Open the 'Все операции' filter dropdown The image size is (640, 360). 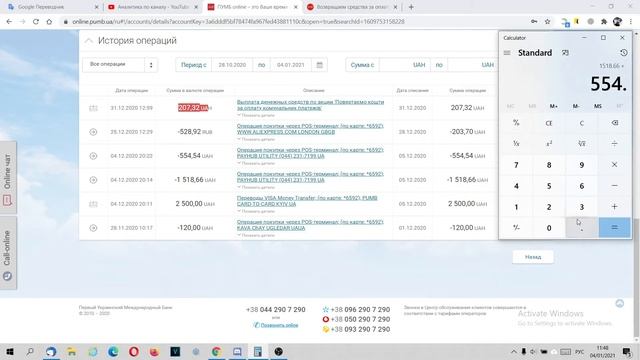click(120, 65)
